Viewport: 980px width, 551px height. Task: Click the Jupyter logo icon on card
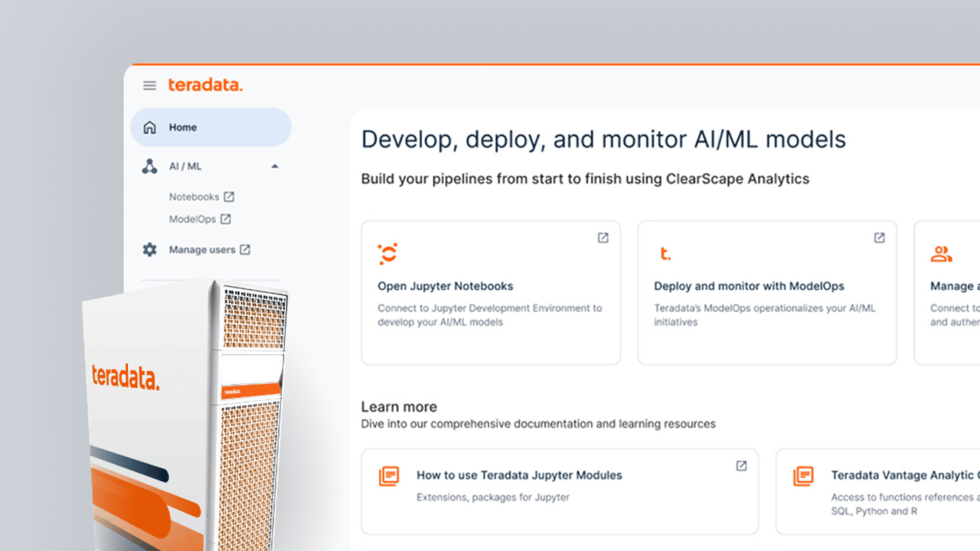click(x=387, y=254)
